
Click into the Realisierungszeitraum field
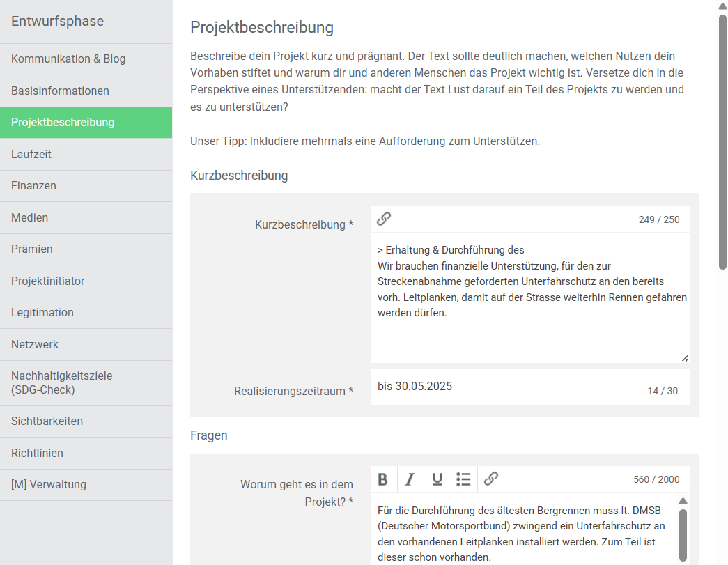tap(509, 387)
